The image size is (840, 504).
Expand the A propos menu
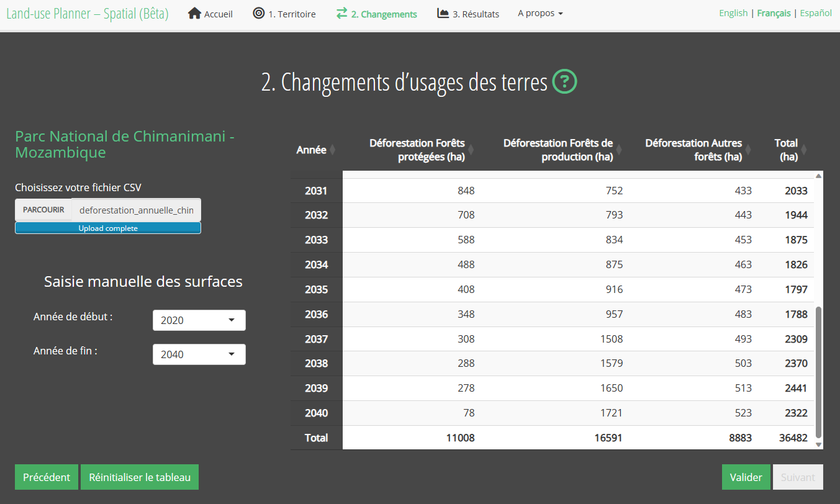click(540, 14)
